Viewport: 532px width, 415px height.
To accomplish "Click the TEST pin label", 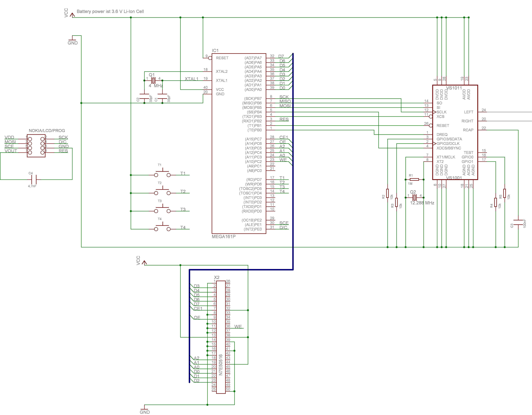I will [468, 152].
